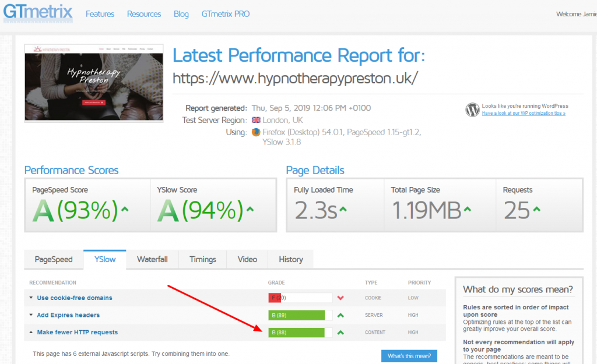Click the green arrow next to 1.19MB
This screenshot has height=364, width=597.
[x=468, y=210]
